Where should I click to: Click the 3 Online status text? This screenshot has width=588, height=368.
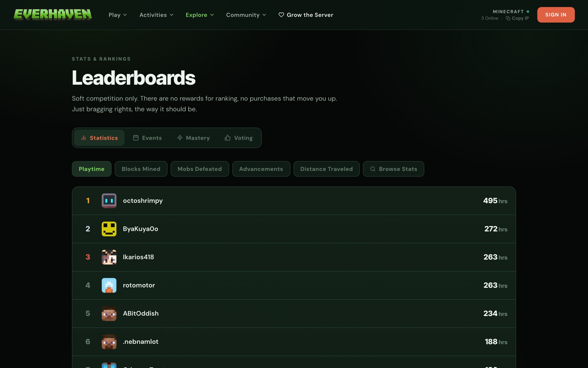click(490, 18)
